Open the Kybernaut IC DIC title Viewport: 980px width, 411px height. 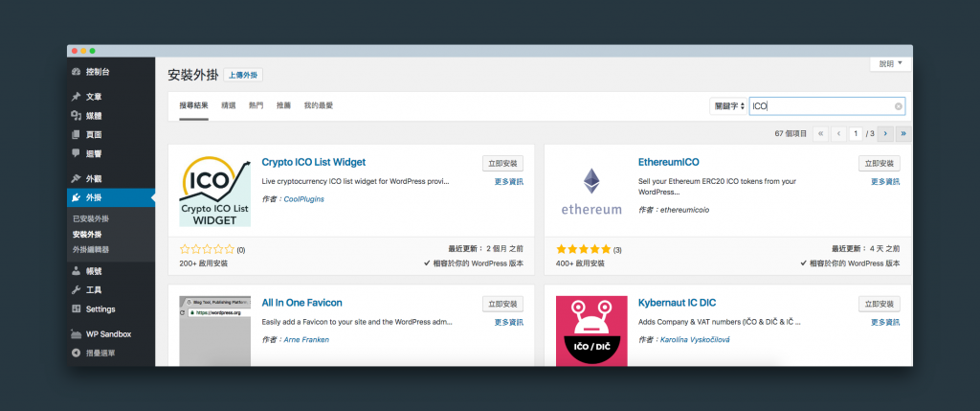pyautogui.click(x=677, y=303)
